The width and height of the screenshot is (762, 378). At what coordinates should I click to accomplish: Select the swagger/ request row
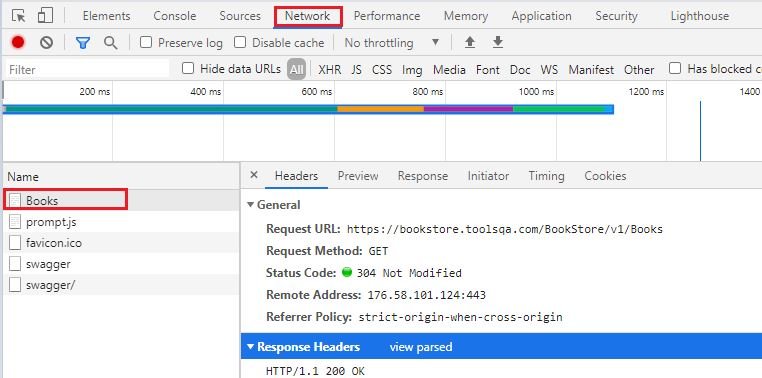[121, 285]
